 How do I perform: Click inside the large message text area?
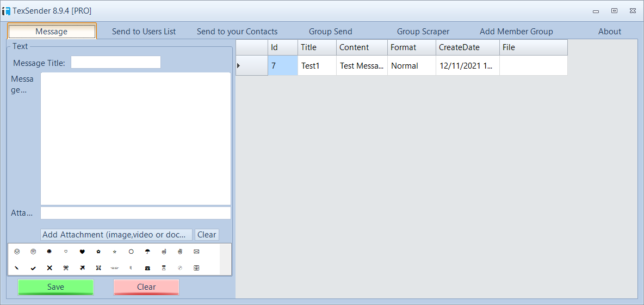[x=135, y=139]
